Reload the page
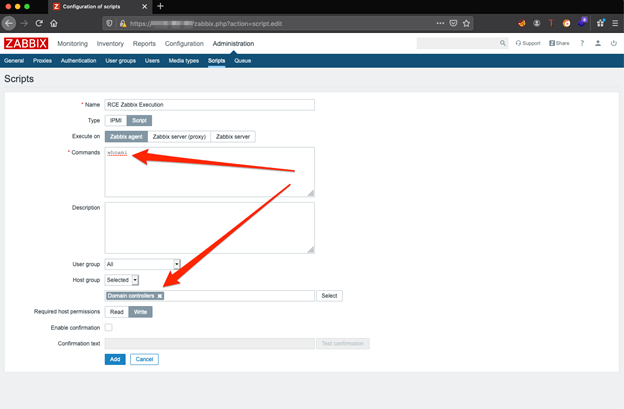The image size is (624, 409). click(39, 23)
